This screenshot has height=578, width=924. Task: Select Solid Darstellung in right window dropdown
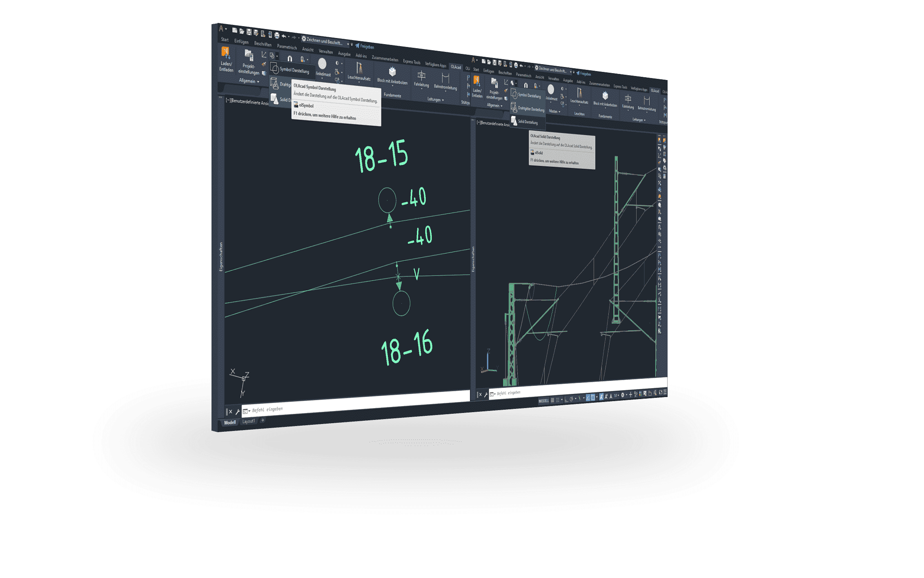pos(527,122)
